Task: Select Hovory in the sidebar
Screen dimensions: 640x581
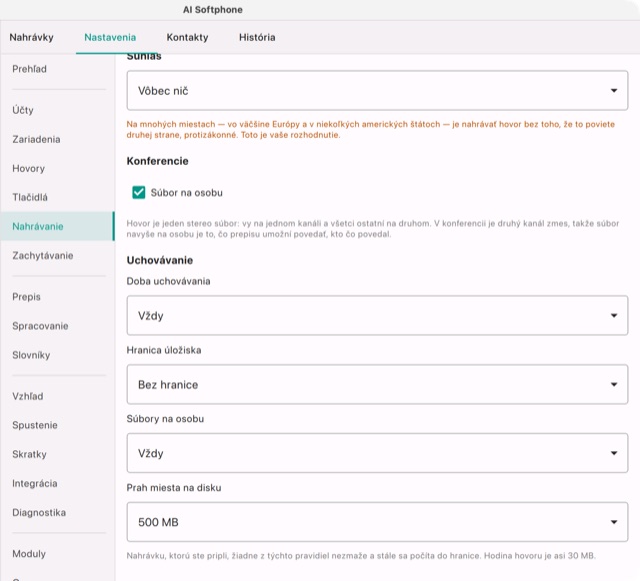Action: pos(57,168)
